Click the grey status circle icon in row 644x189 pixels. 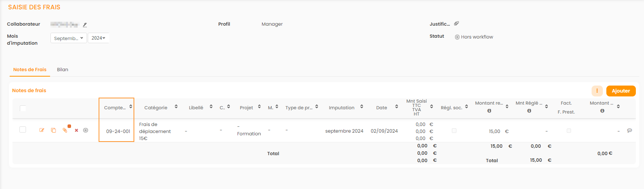click(86, 130)
